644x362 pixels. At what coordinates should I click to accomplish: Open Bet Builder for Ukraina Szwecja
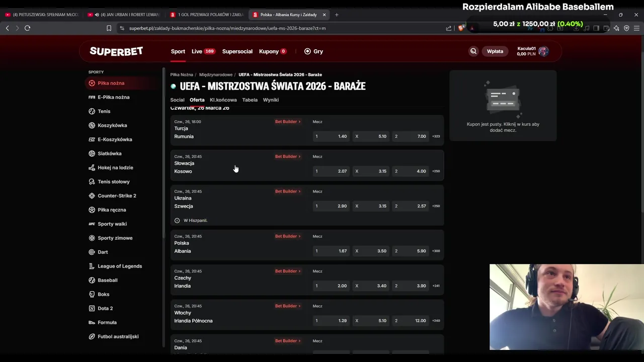(287, 191)
